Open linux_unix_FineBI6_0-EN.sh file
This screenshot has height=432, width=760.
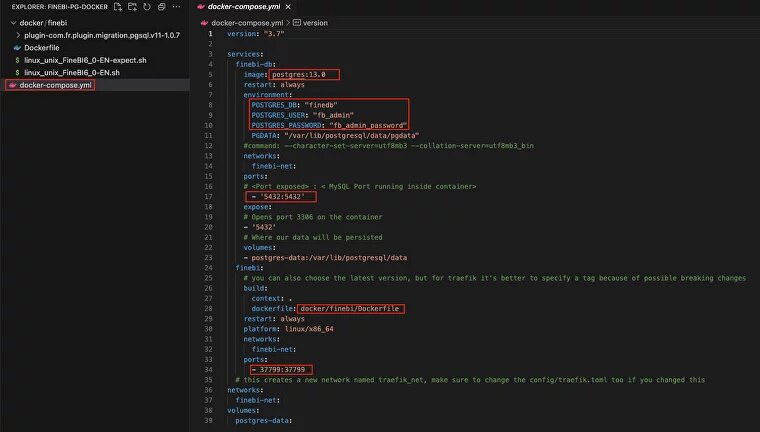95,72
